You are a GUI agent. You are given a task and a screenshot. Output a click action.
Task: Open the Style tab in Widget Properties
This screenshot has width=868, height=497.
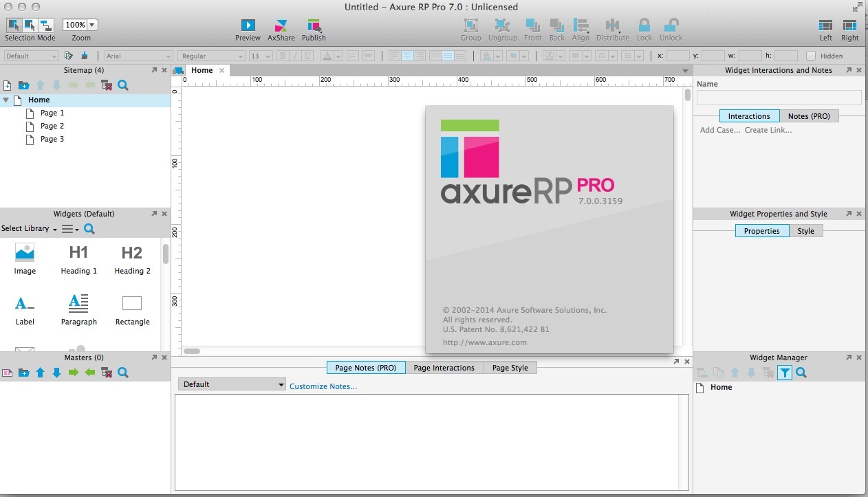[805, 231]
